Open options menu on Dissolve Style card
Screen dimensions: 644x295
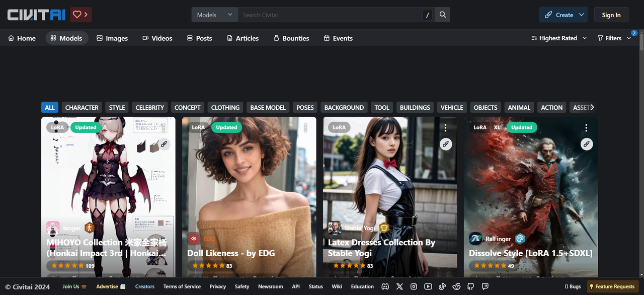click(x=586, y=128)
